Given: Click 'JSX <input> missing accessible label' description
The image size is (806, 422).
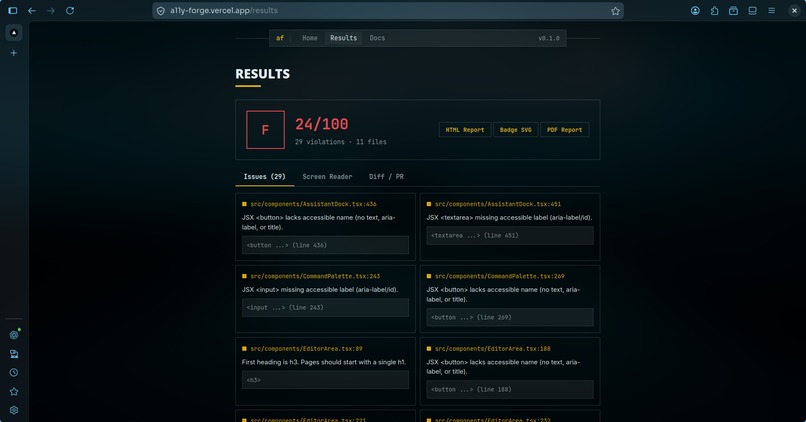Looking at the screenshot, I should [320, 289].
